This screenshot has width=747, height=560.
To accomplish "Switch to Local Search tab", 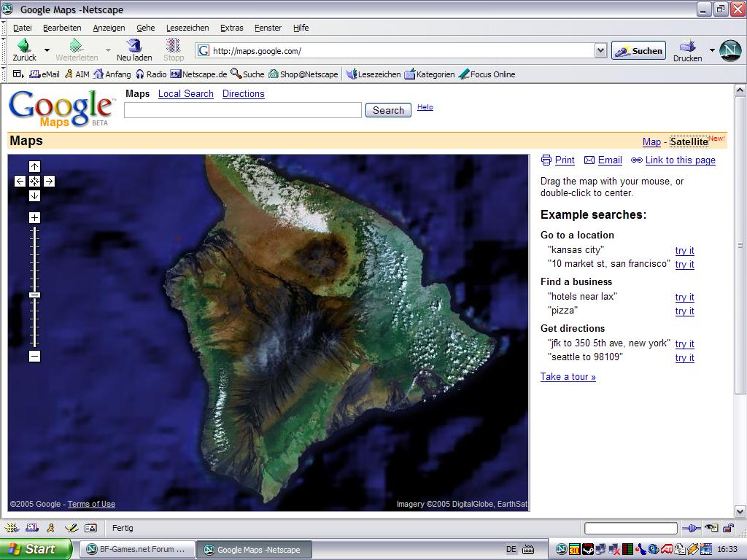I will 186,94.
